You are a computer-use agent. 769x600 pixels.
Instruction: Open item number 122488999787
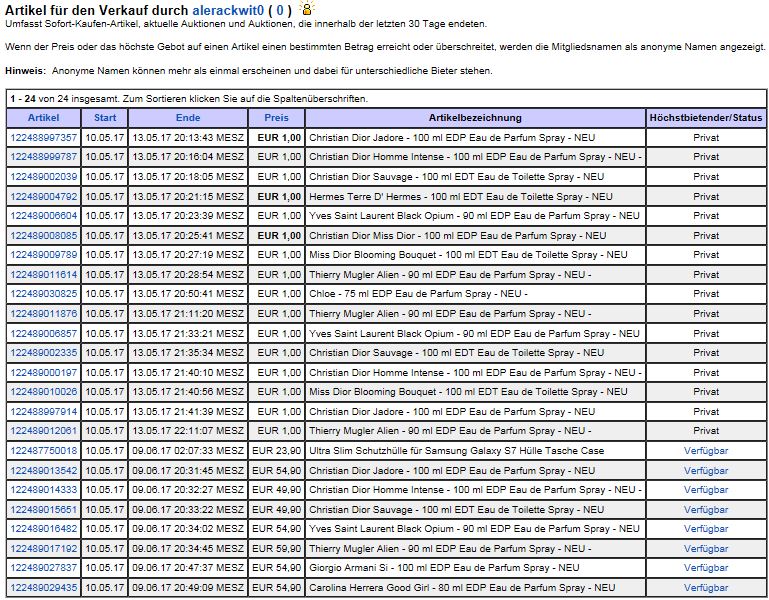click(44, 157)
